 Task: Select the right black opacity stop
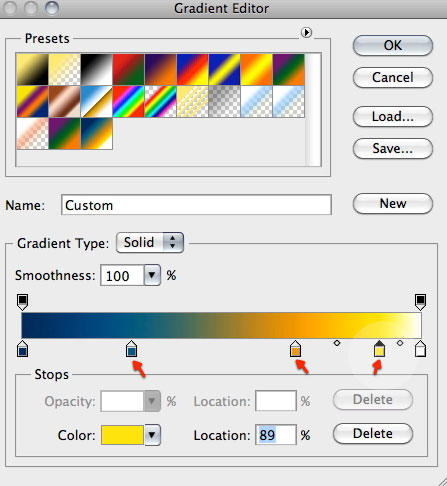click(420, 302)
